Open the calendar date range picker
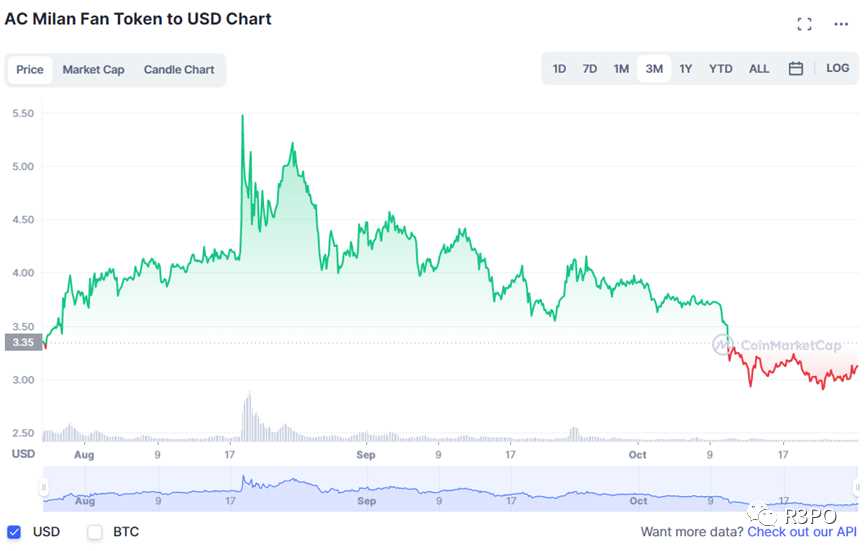This screenshot has height=551, width=865. pyautogui.click(x=796, y=69)
